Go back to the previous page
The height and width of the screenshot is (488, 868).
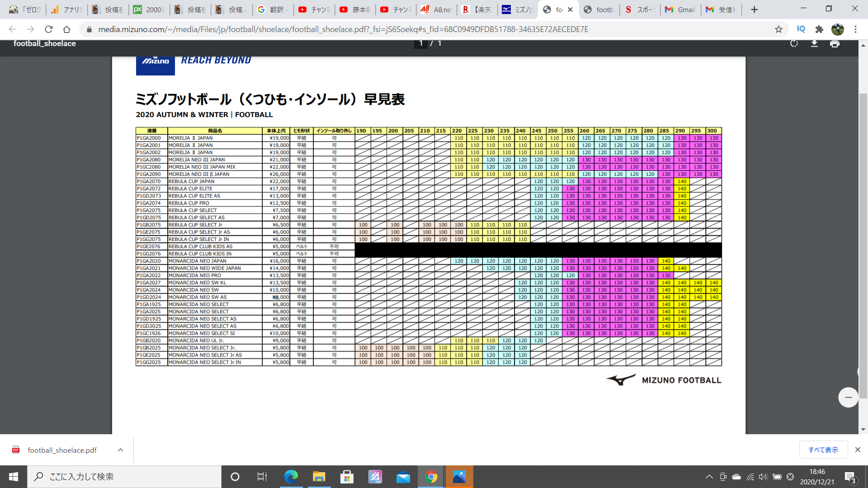[x=12, y=29]
